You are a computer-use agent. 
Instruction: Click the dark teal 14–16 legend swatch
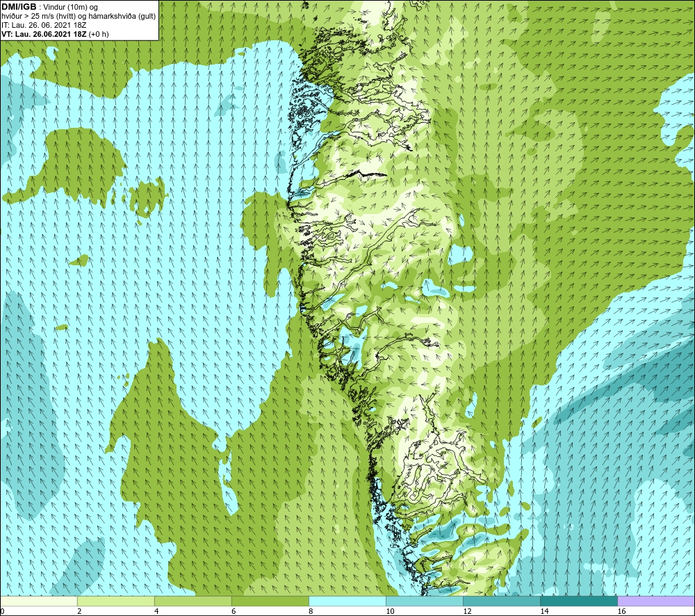coord(579,601)
